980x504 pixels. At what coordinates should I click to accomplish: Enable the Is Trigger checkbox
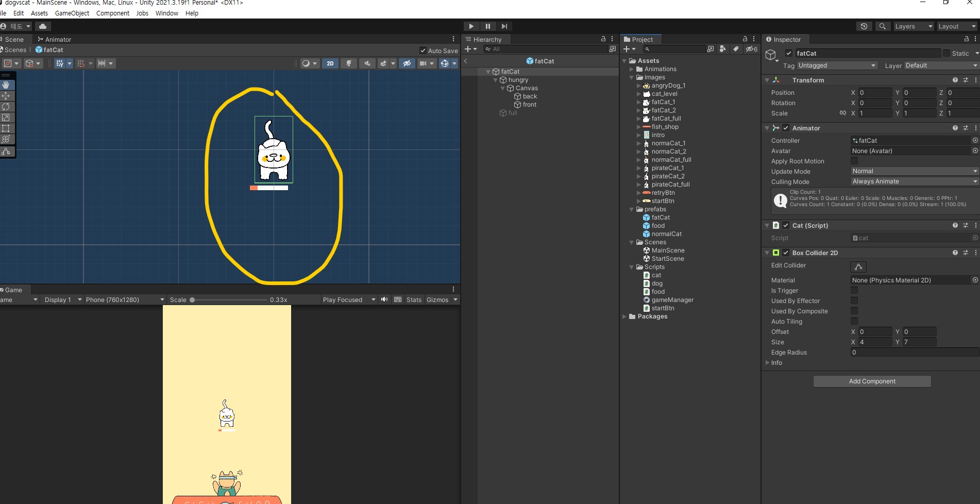click(854, 291)
